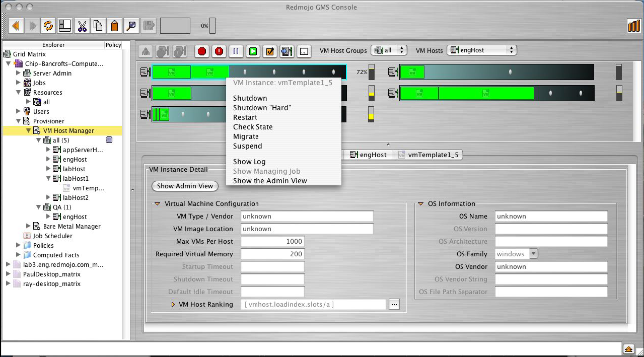The image size is (644, 357).
Task: Click the 72% host load meter
Action: (372, 72)
